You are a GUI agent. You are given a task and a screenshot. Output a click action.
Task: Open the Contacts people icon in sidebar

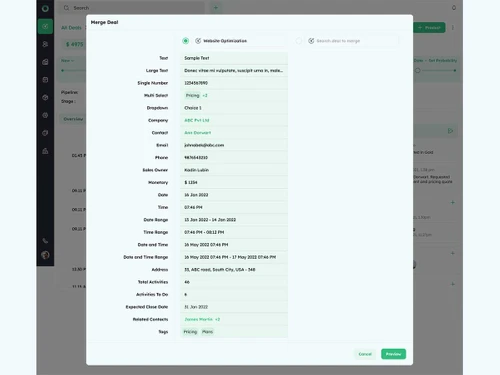click(45, 44)
